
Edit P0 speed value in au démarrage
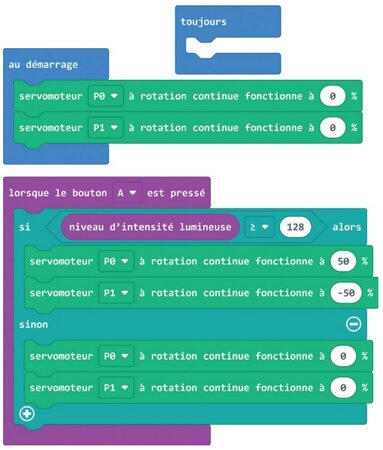point(332,96)
